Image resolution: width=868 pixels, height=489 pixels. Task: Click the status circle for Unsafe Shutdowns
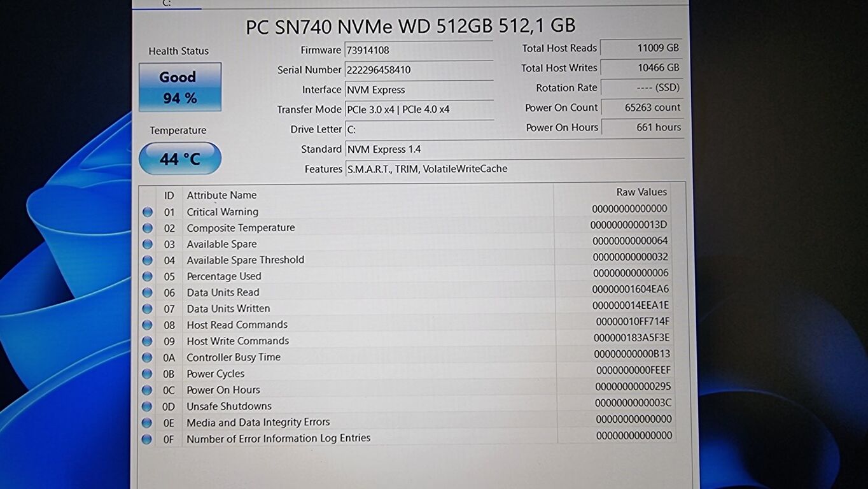pyautogui.click(x=148, y=406)
